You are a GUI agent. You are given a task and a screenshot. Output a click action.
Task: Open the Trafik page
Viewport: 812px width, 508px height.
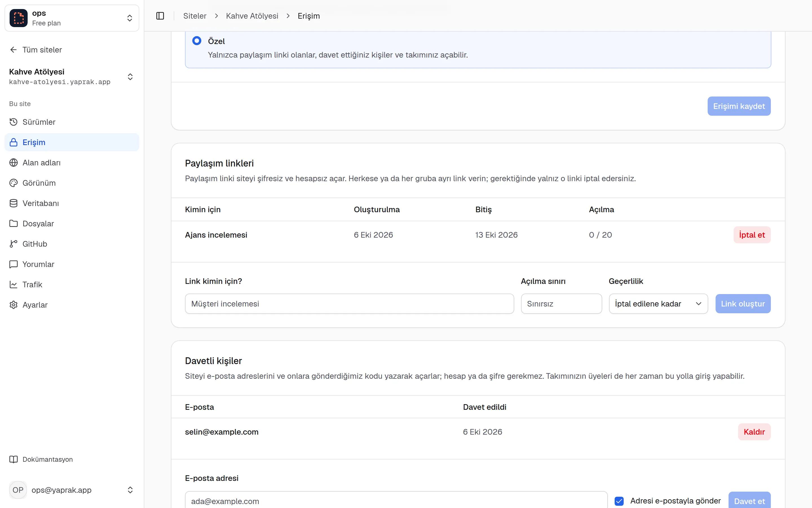point(72,284)
